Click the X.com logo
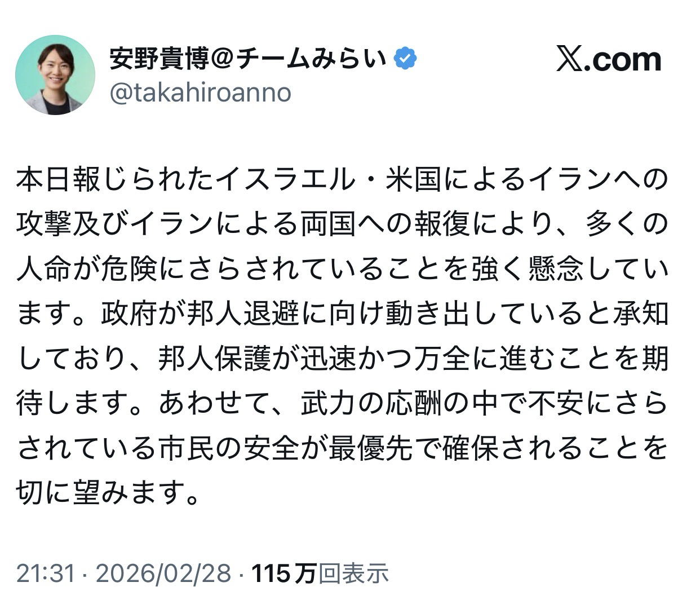This screenshot has height=591, width=700. [609, 59]
